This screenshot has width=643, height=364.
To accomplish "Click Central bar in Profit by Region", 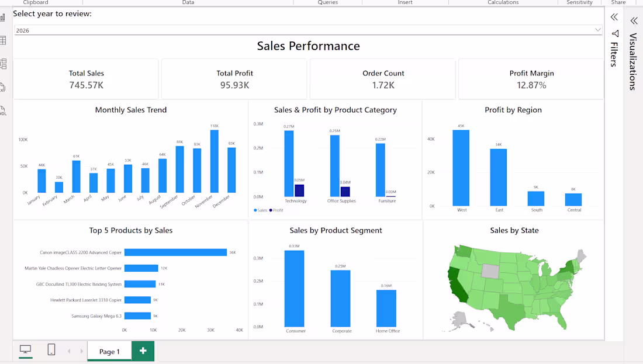I will [x=573, y=200].
